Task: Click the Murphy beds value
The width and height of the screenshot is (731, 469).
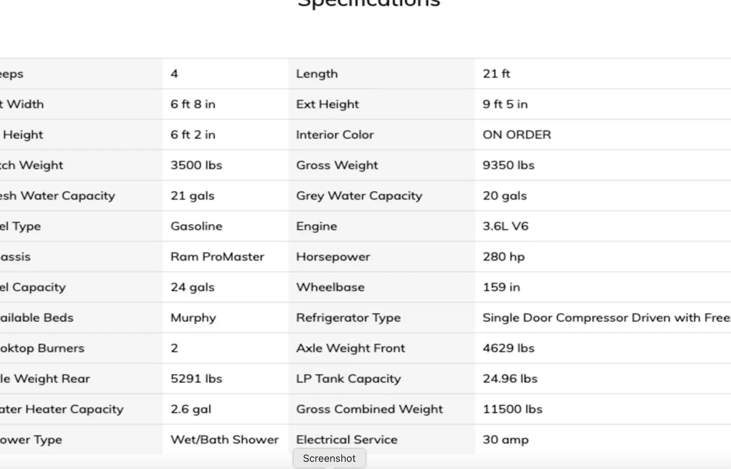Action: click(x=193, y=318)
